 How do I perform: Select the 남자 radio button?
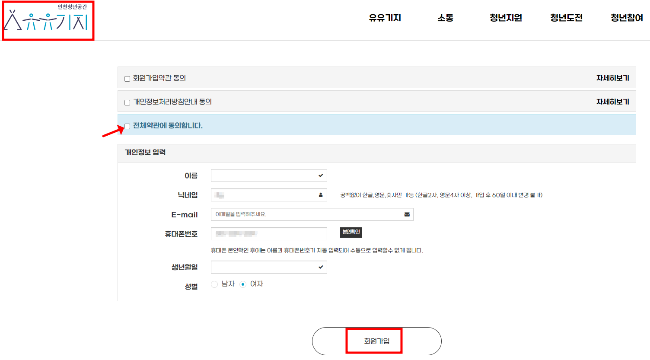tap(214, 284)
